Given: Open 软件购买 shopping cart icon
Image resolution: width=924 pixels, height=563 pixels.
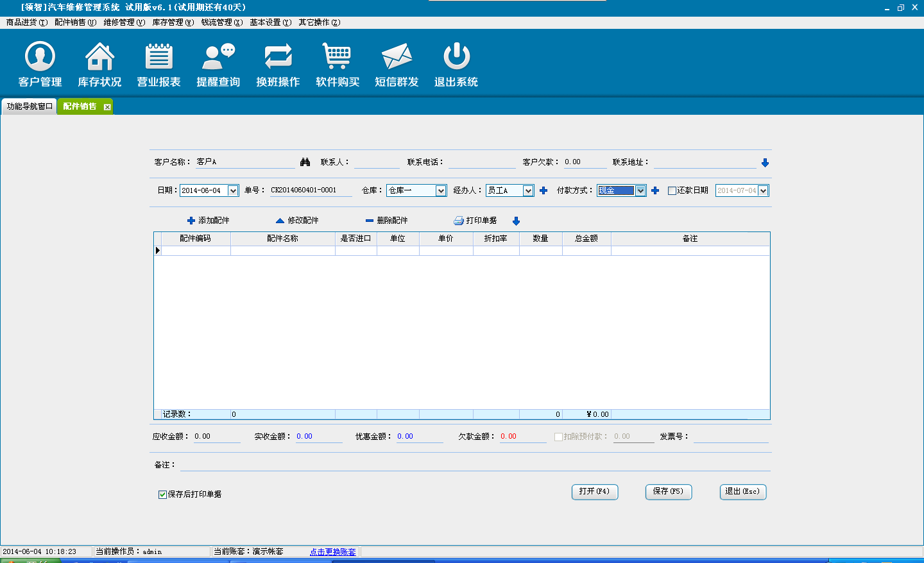Looking at the screenshot, I should [337, 57].
